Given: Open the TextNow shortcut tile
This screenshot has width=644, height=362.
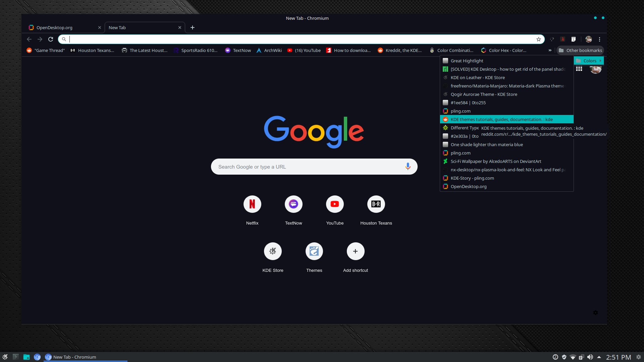Looking at the screenshot, I should pos(293,210).
